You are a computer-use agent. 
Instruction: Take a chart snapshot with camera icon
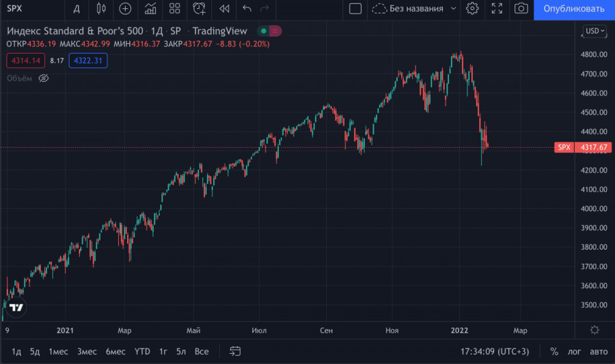521,9
